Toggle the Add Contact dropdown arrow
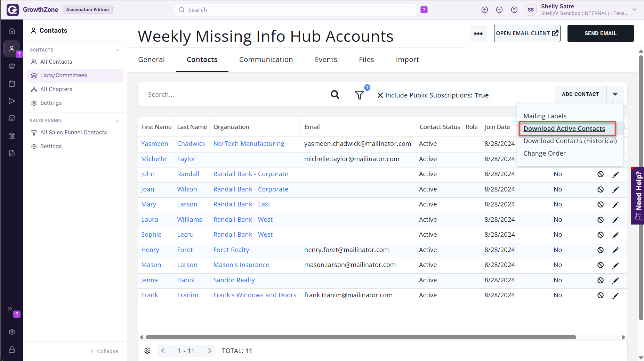 [x=615, y=94]
